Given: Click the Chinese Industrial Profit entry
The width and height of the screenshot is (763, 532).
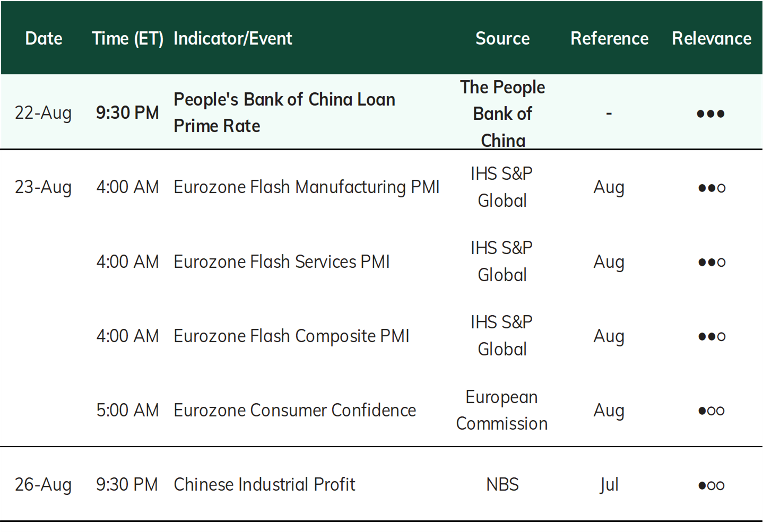Looking at the screenshot, I should pos(264,484).
